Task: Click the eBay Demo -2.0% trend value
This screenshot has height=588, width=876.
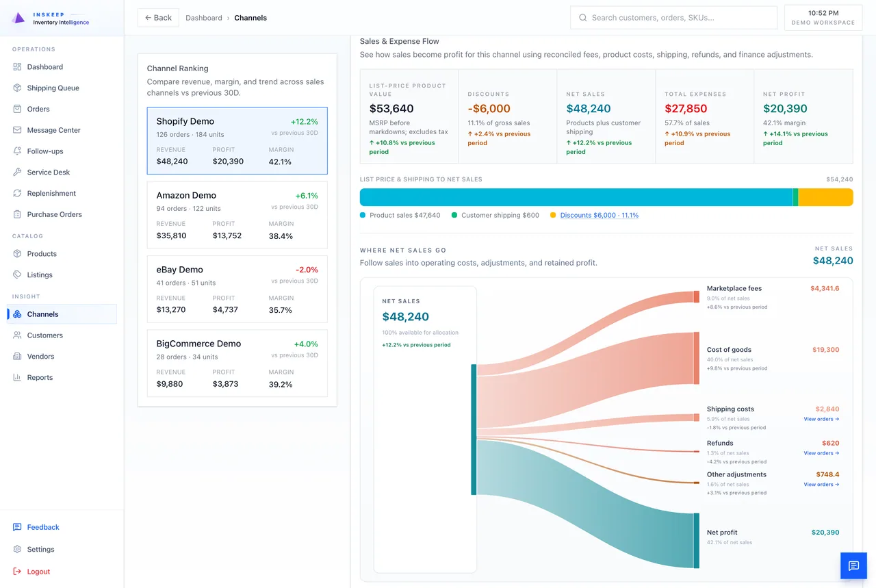Action: [307, 270]
